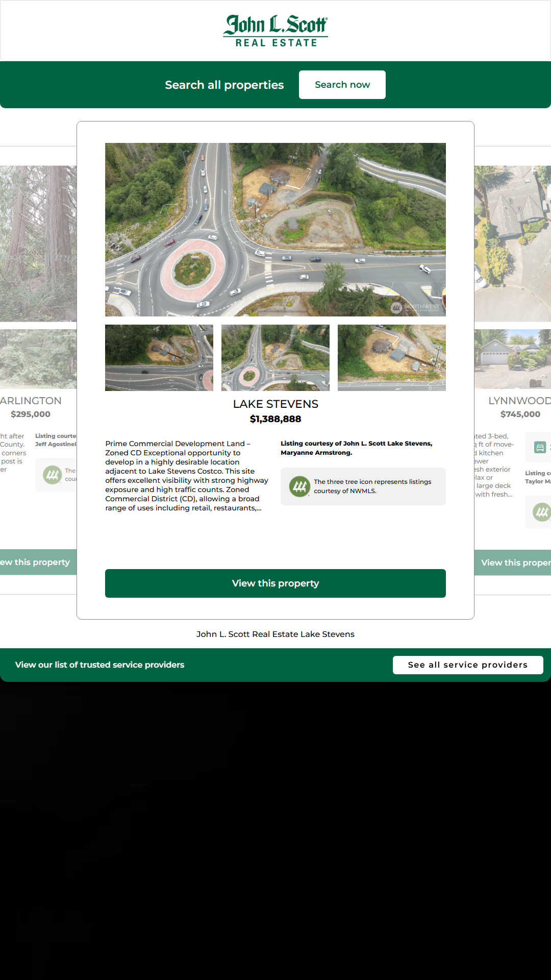The width and height of the screenshot is (551, 980).
Task: Click the $1,388,888 listing price
Action: [x=275, y=419]
